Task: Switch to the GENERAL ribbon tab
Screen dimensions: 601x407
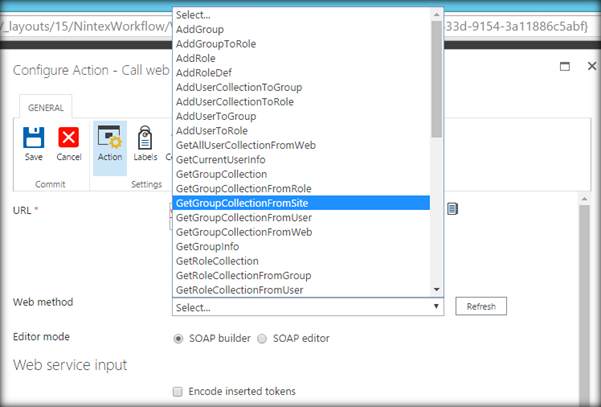Action: (46, 108)
